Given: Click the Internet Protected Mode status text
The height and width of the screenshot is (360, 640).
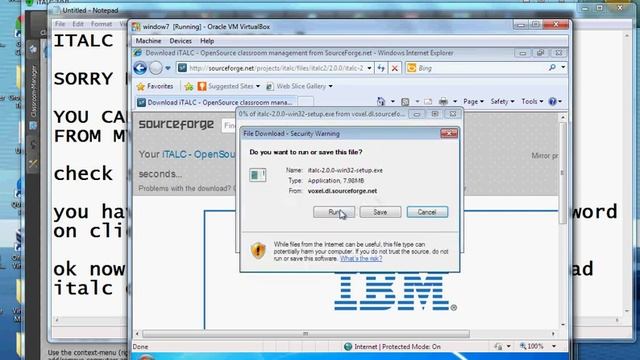Looking at the screenshot, I should pyautogui.click(x=397, y=347).
